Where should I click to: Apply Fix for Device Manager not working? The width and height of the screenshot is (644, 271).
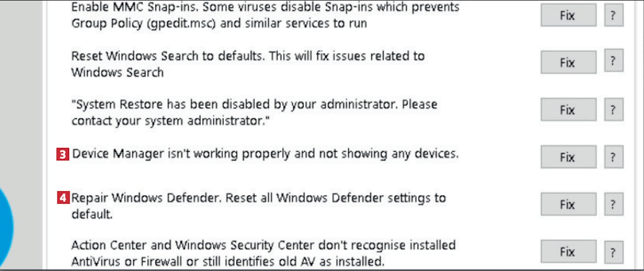[x=568, y=157]
